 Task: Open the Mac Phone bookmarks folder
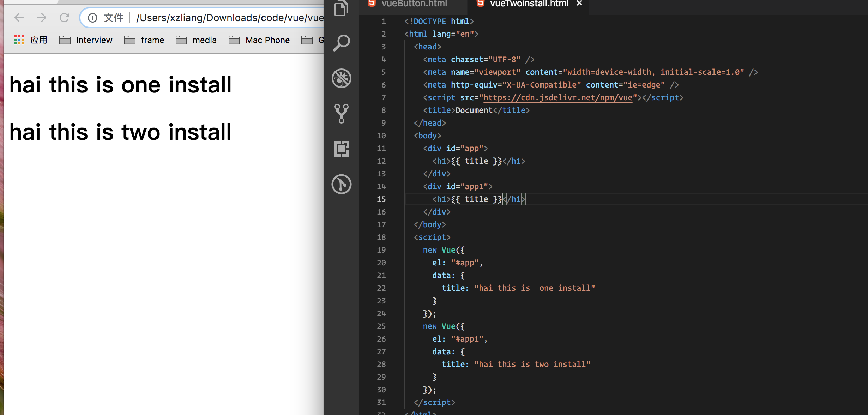click(259, 40)
